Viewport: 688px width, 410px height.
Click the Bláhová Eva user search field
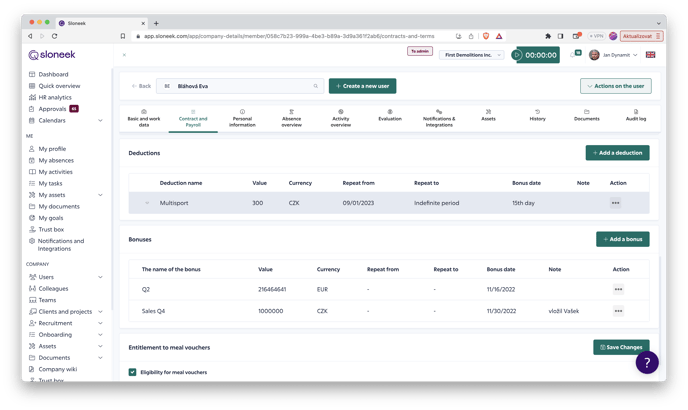point(240,86)
